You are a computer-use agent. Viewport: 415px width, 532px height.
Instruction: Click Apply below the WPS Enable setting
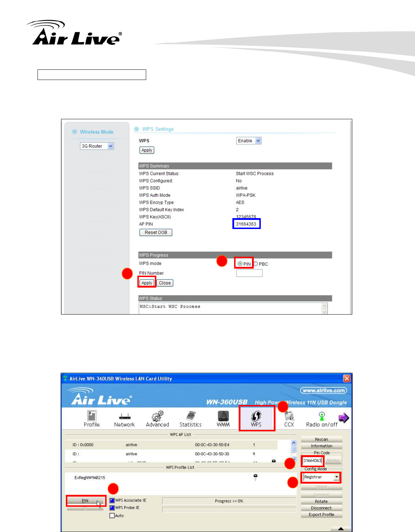point(147,150)
